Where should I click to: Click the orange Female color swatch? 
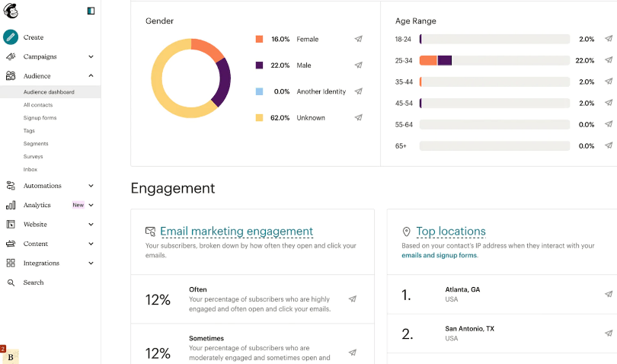pyautogui.click(x=259, y=39)
